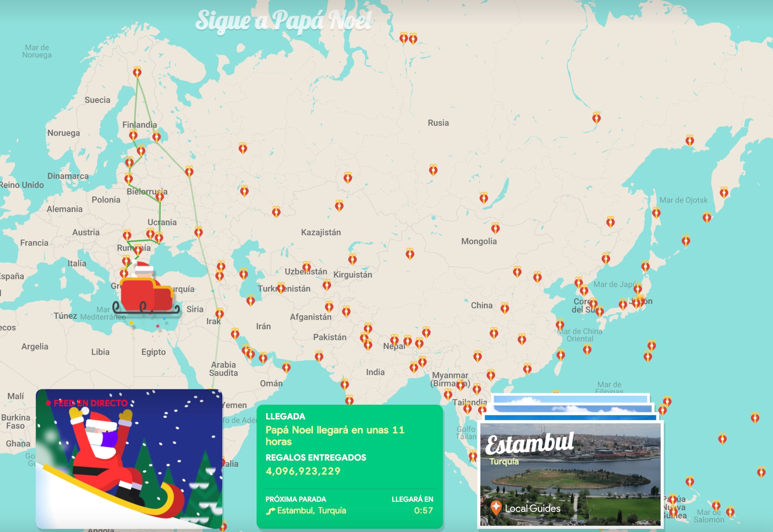Image resolution: width=773 pixels, height=532 pixels.
Task: Click the Local Guides pin icon
Action: coord(496,507)
